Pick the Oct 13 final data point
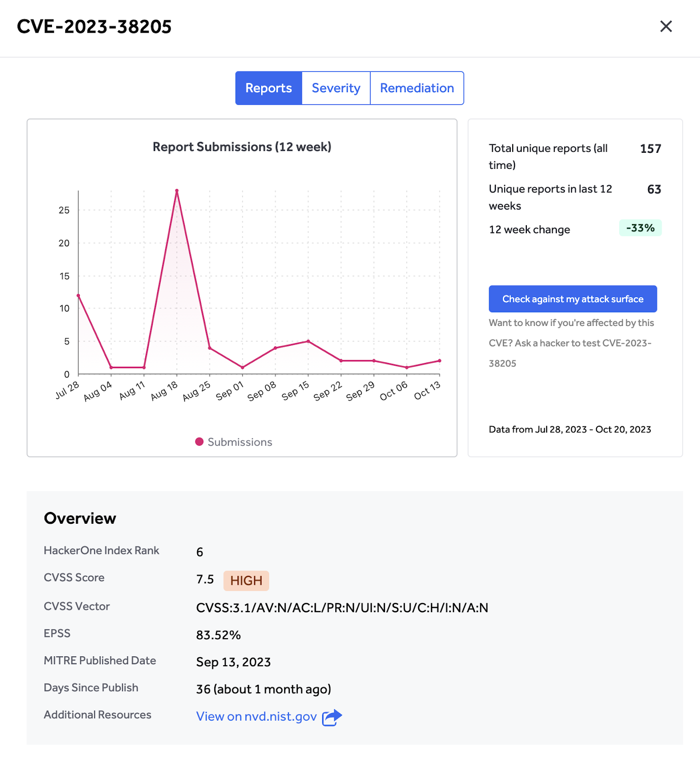 439,361
